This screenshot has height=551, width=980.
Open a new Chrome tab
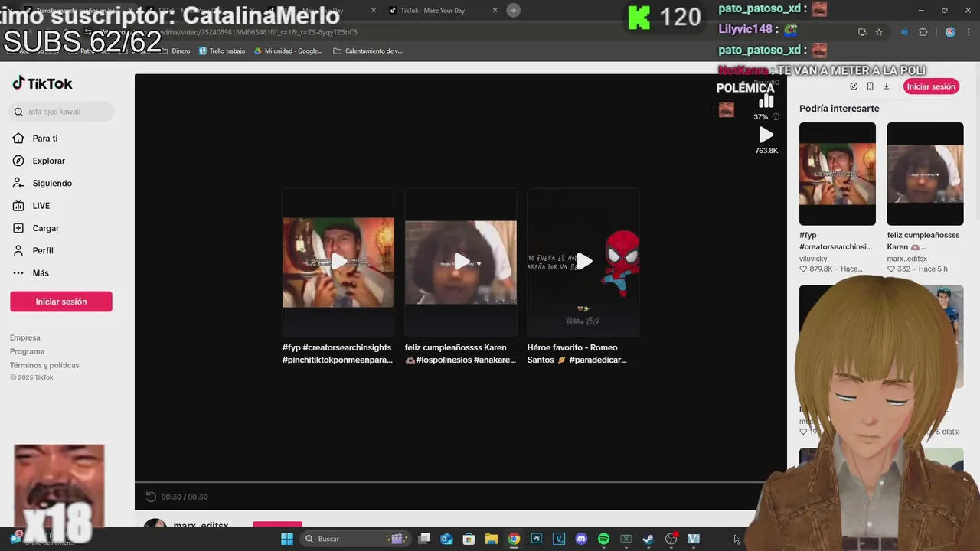coord(514,10)
